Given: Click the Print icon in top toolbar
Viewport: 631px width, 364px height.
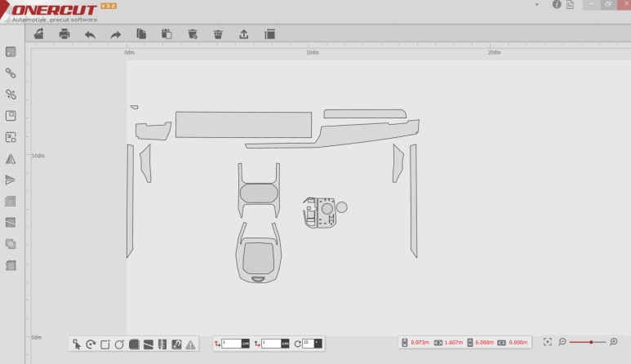Looking at the screenshot, I should (64, 34).
